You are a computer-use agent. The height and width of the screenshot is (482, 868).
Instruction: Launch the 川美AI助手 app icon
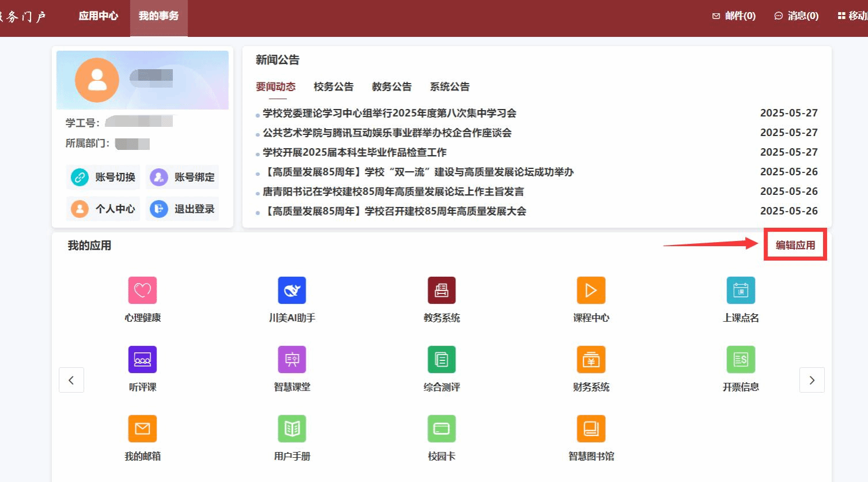[x=292, y=290]
